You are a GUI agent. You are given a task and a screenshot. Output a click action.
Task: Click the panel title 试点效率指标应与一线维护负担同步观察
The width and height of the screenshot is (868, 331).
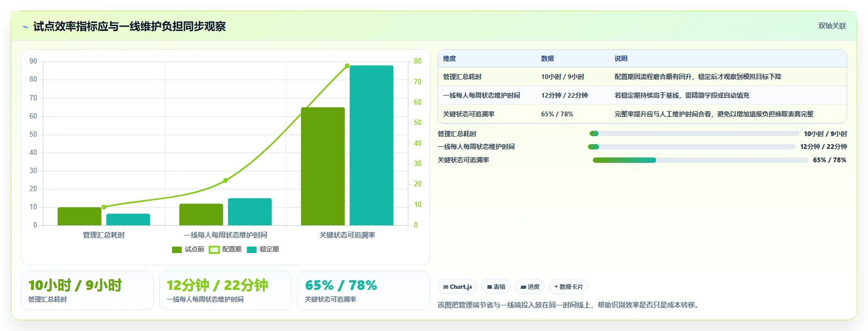pos(129,26)
